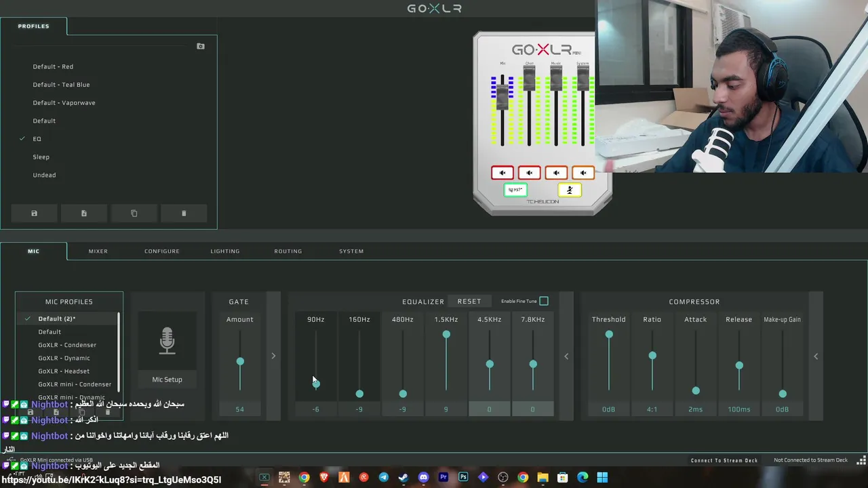Screen dimensions: 868x488
Task: Adjust the Gate Amount slider
Action: tap(240, 361)
